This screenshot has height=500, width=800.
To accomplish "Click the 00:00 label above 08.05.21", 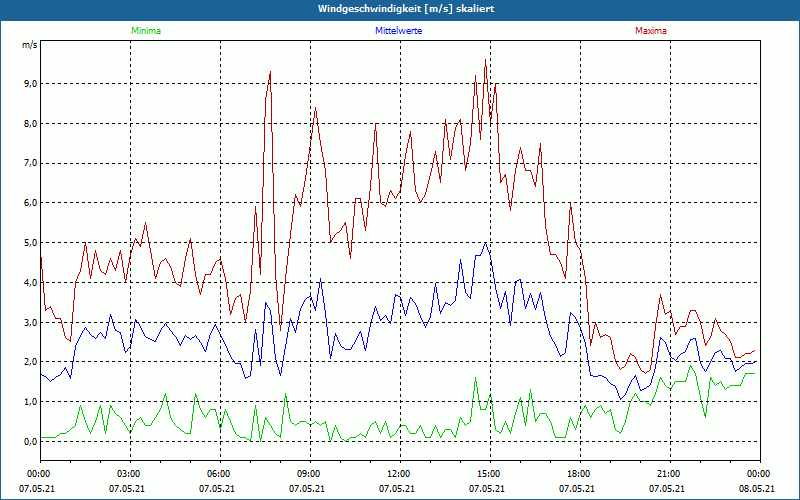I will coord(757,474).
